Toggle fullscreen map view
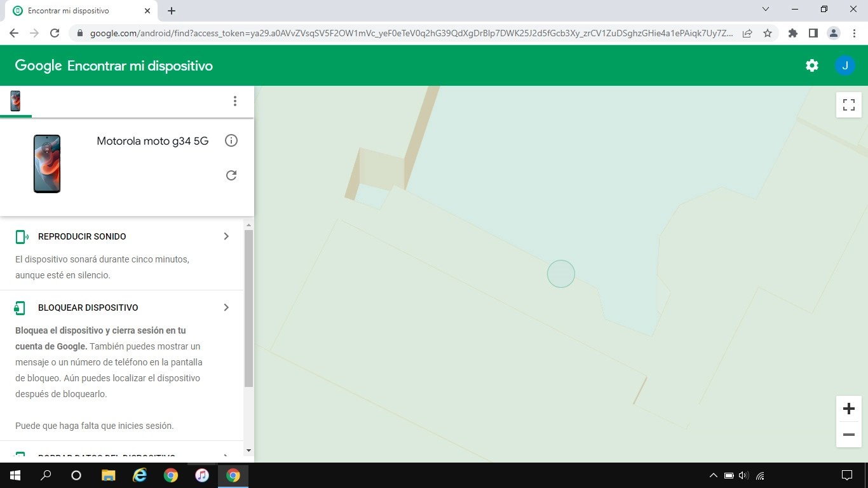Screen dimensions: 868x488 point(849,105)
